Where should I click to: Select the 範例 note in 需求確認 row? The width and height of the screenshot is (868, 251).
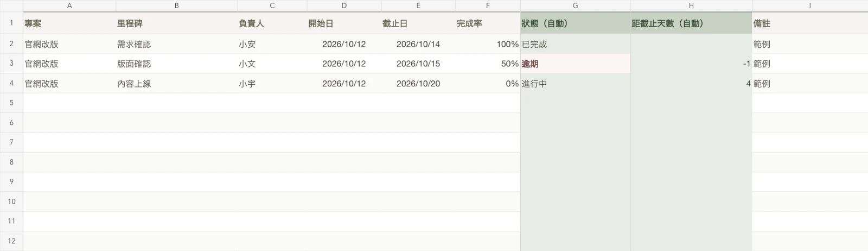[x=810, y=44]
